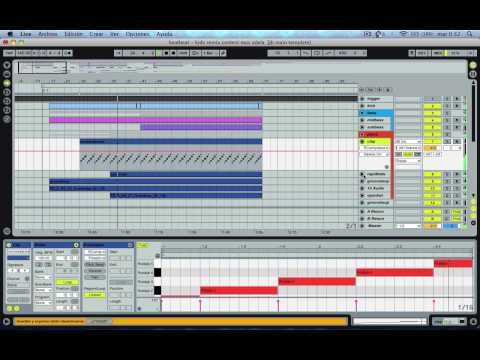
Task: Toggle the yellow Fold button in MIDI editor
Action: pos(143,245)
